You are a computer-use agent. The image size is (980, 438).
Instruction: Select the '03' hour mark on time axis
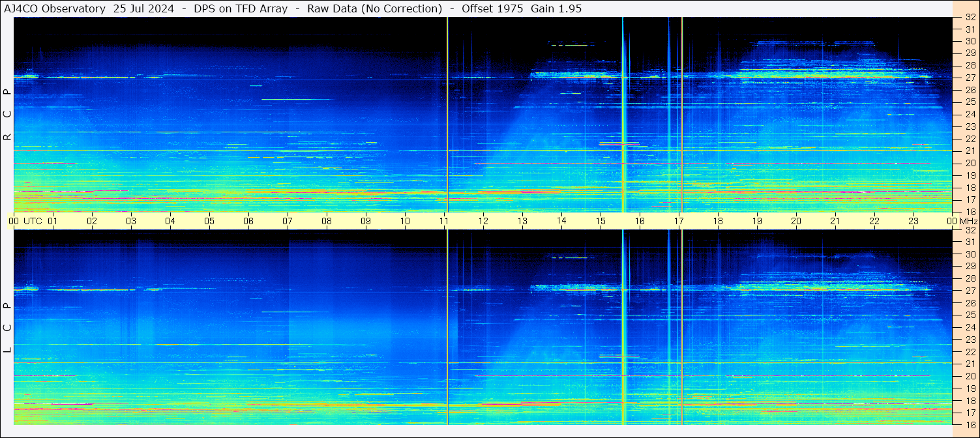[131, 221]
